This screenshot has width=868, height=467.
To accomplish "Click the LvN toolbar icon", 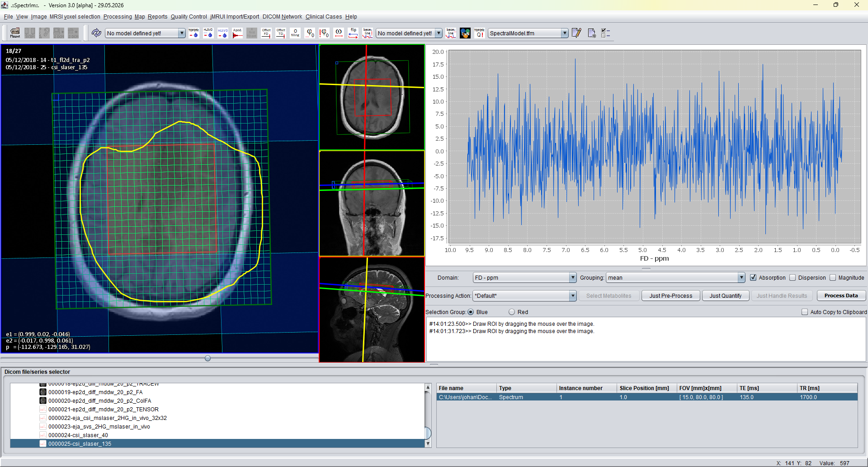I will 465,33.
